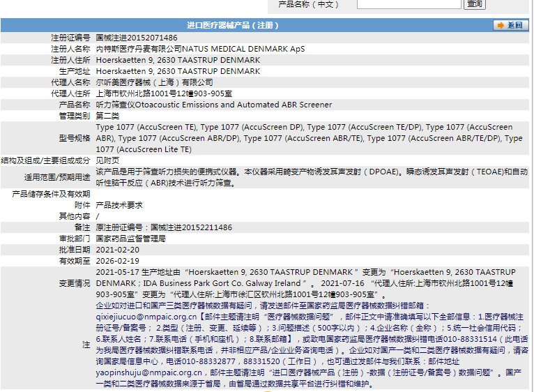
Task: Select registration number 国械注进20152071486
Action: [x=137, y=38]
